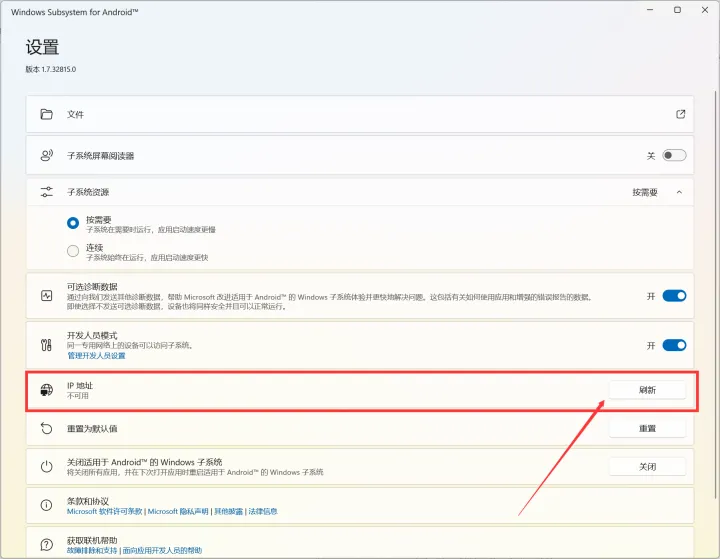Viewport: 720px width, 559px height.
Task: Click the IP 地址 globe icon
Action: pyautogui.click(x=46, y=390)
